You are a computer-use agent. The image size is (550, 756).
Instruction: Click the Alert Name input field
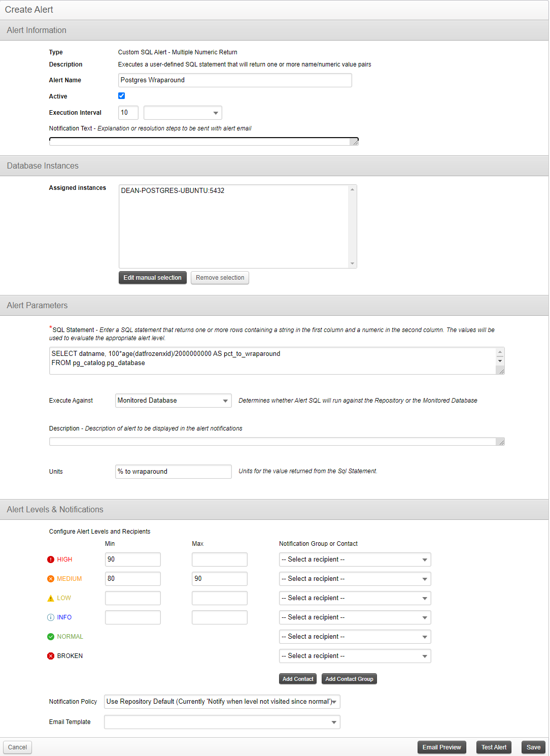click(x=235, y=80)
